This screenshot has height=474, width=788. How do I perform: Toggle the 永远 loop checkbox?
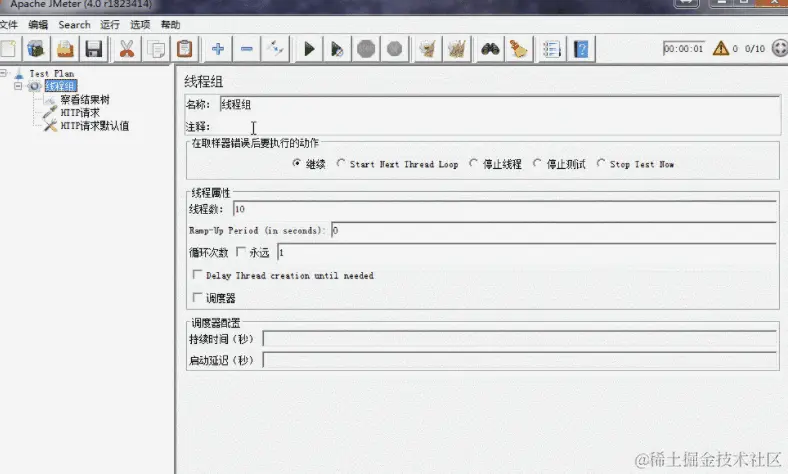pos(241,251)
